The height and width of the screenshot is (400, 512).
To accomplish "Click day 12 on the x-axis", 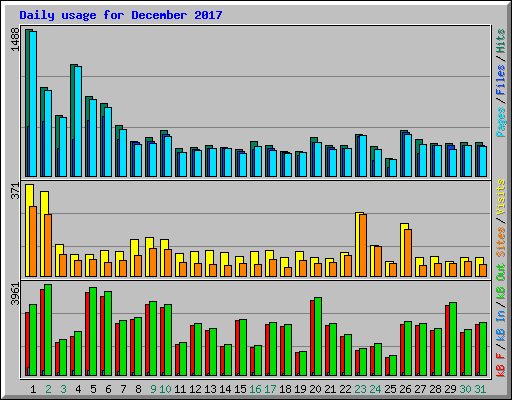I will (x=195, y=389).
